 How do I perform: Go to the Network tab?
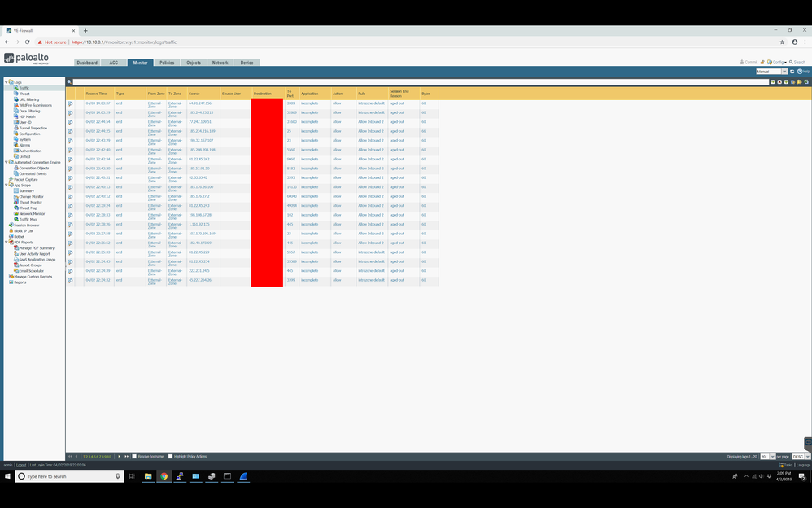[x=220, y=63]
